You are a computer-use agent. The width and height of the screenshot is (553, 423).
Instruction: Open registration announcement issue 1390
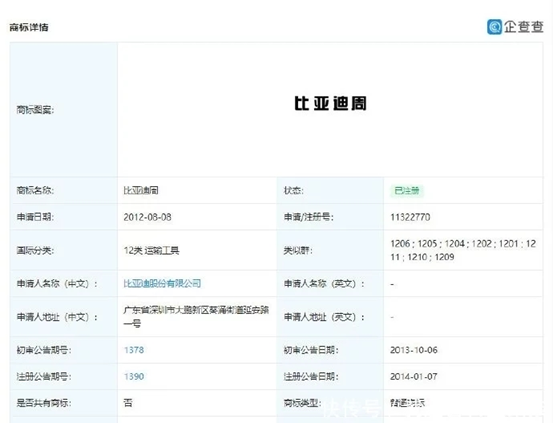[x=134, y=376]
